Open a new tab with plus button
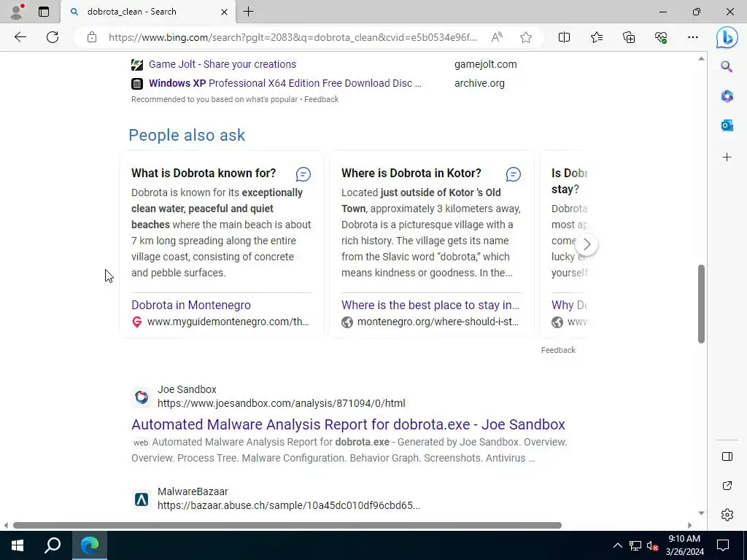Screen dimensions: 747x560 point(248,12)
